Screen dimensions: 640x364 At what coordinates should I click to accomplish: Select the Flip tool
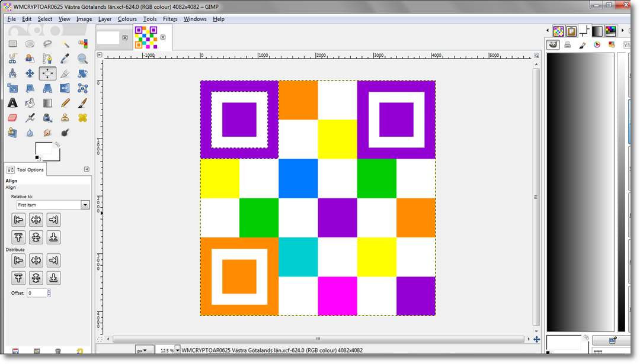65,88
